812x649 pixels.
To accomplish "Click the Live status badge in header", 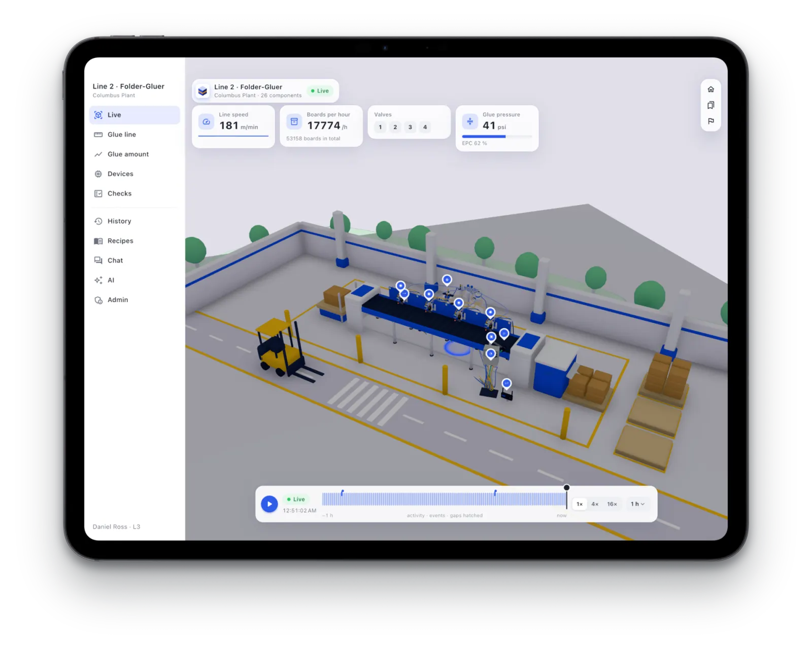I will pos(320,91).
